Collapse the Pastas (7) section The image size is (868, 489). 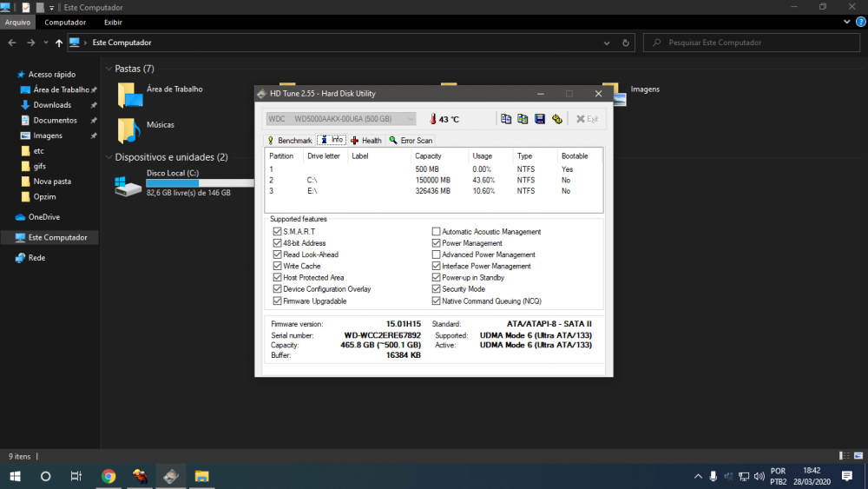pos(108,69)
